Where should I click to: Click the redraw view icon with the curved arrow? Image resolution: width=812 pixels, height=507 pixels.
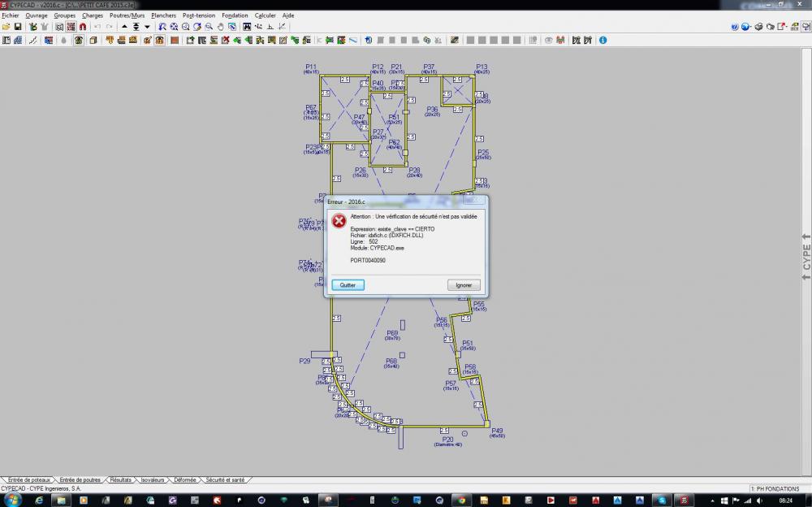coord(197,27)
